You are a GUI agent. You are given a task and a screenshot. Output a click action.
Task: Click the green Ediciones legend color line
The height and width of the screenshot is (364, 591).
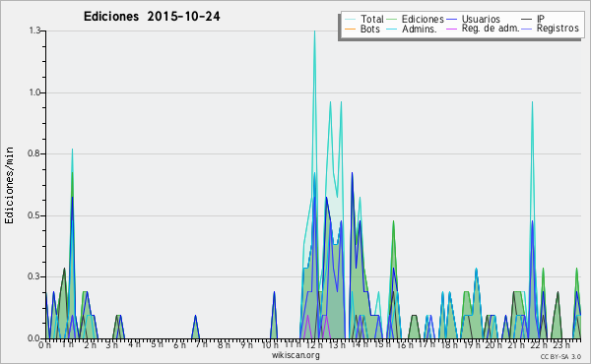392,19
